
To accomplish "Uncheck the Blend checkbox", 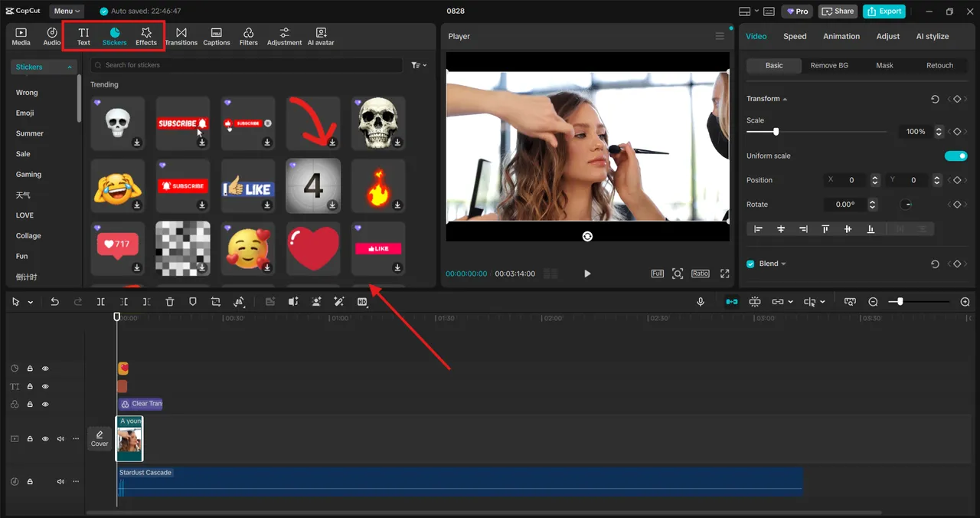I will tap(750, 263).
